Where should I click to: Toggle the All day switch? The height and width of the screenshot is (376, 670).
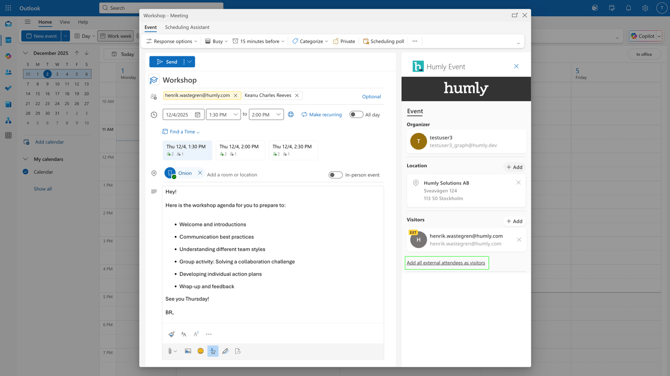coord(356,115)
